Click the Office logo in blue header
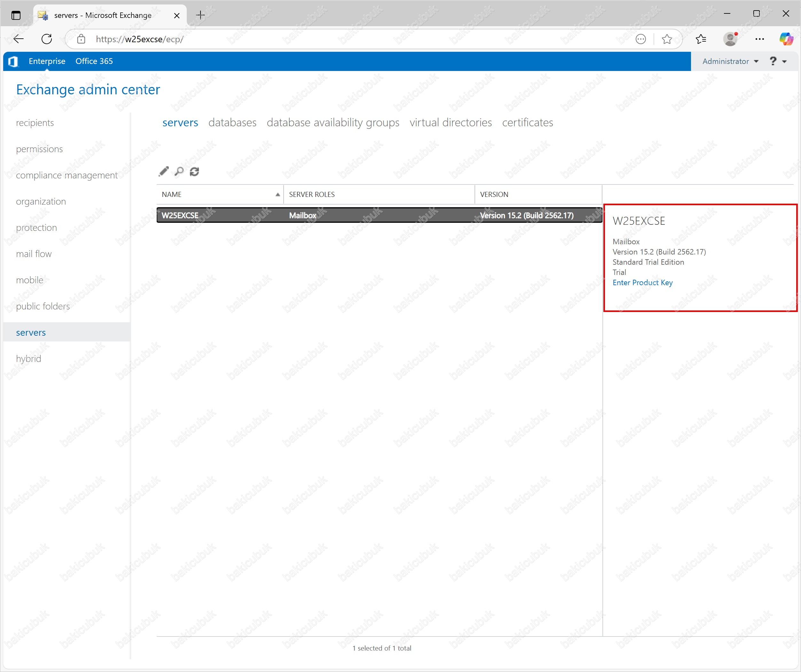Image resolution: width=801 pixels, height=672 pixels. point(13,61)
